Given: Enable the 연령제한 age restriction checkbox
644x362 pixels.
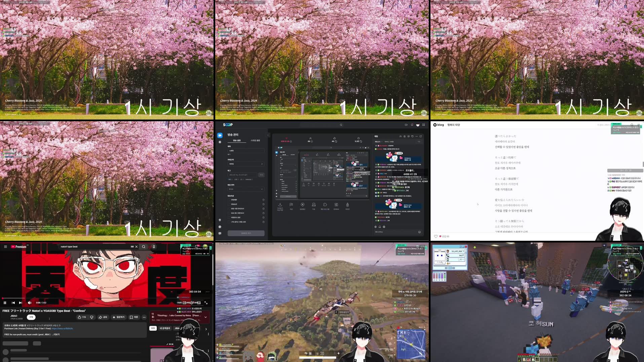Looking at the screenshot, I should tap(229, 200).
